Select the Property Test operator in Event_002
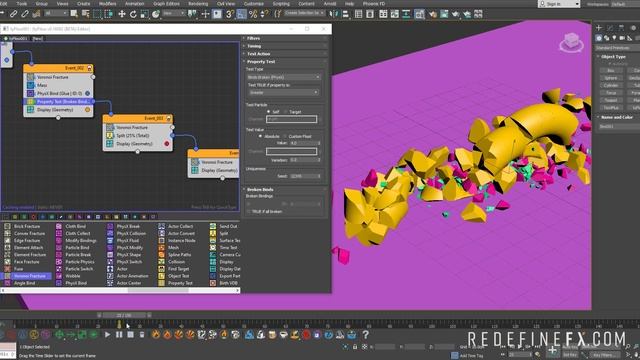The width and height of the screenshot is (640, 360). (x=57, y=102)
